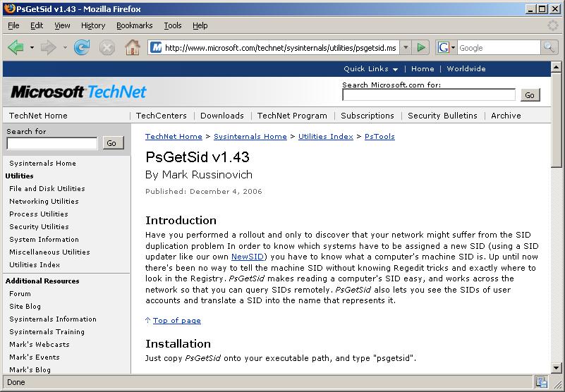565x392 pixels.
Task: Open the Help menu
Action: (200, 25)
